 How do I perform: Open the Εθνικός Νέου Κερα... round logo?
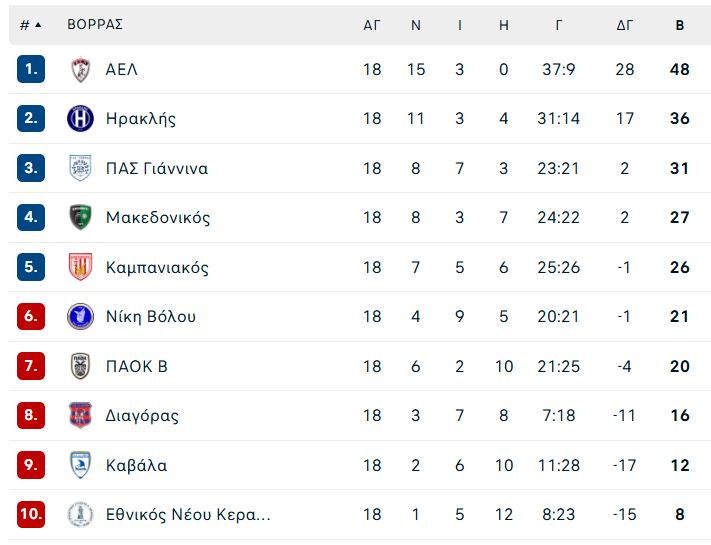[x=81, y=514]
